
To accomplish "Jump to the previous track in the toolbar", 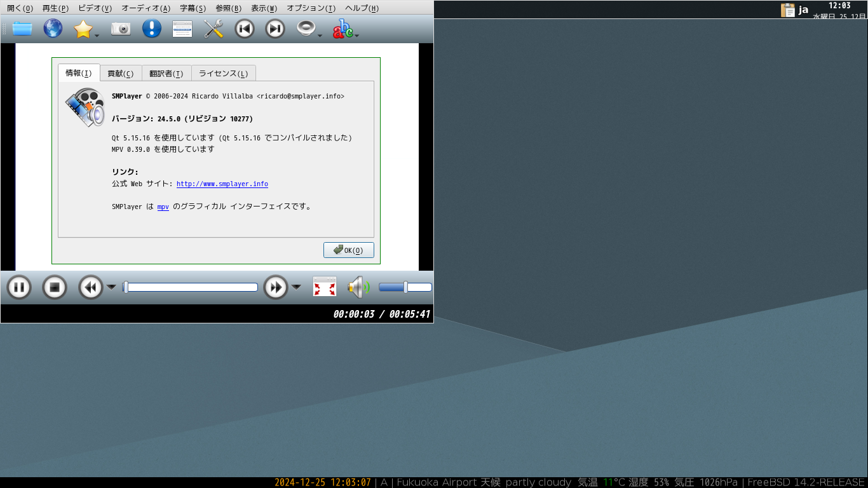I will coord(245,29).
